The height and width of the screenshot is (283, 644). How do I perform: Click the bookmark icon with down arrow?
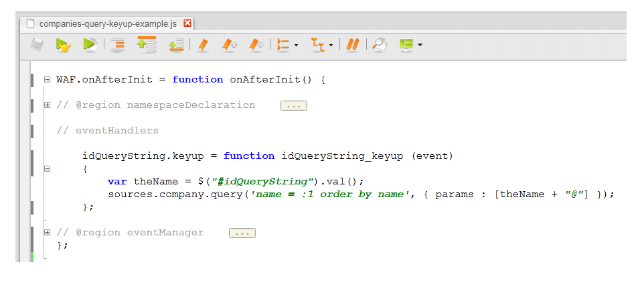256,45
